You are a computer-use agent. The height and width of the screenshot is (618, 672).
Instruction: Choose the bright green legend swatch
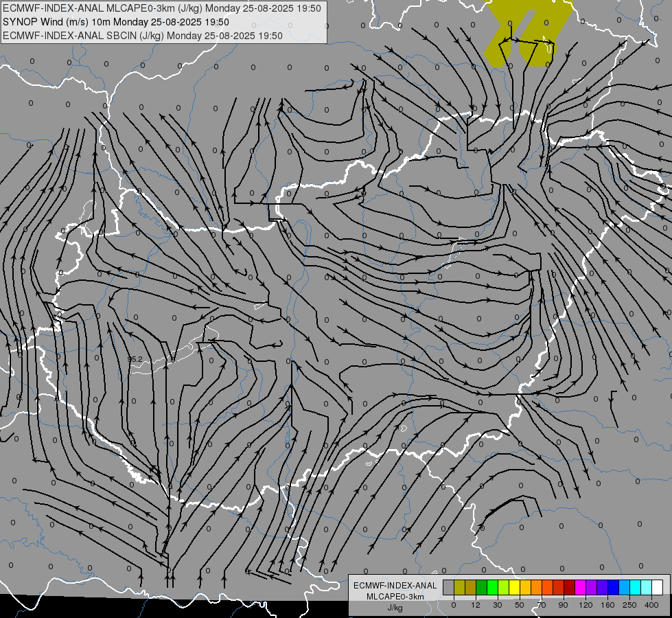[x=492, y=588]
